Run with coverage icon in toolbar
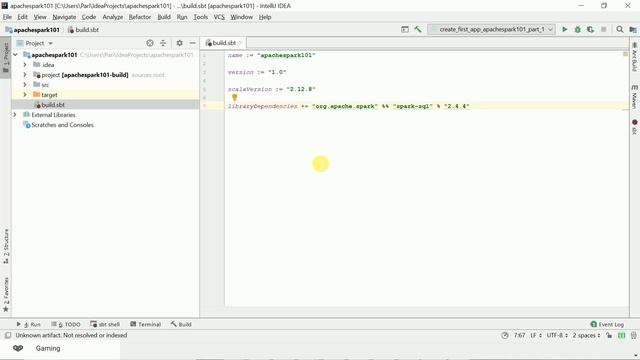Viewport: 640px width, 360px height. (590, 29)
